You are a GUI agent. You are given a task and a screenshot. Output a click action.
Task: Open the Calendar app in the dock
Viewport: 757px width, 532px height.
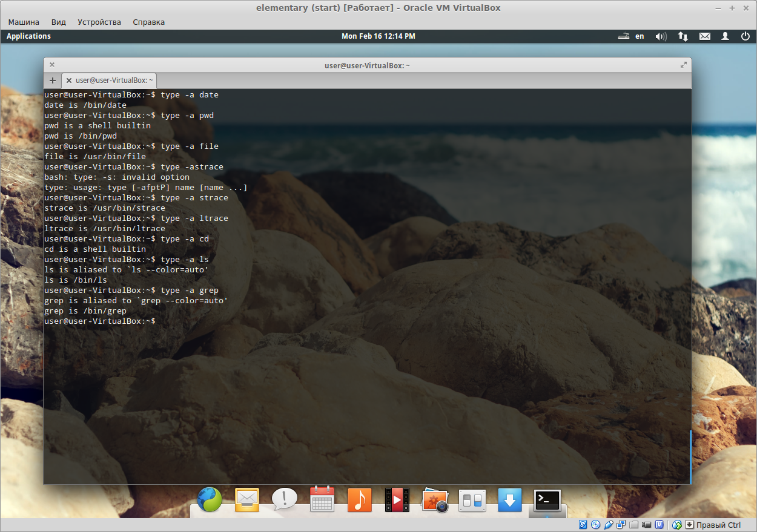coord(322,500)
